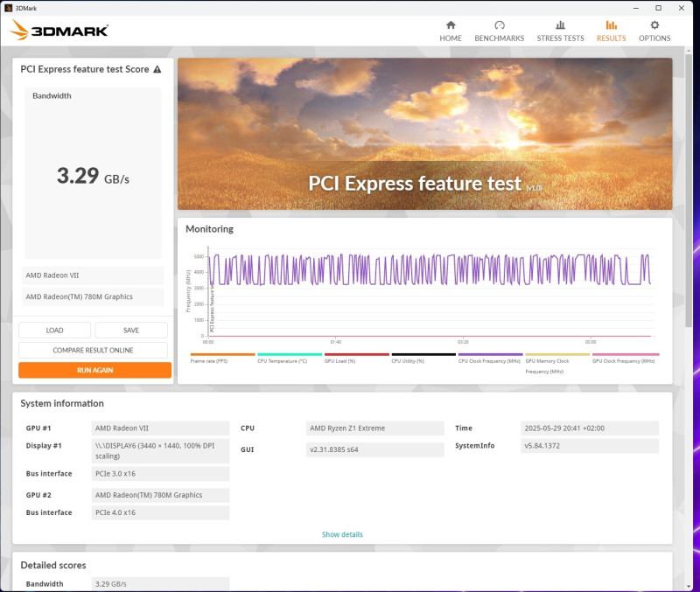Screen dimensions: 700x592
Task: Click the Time value 2025-05-29 20:41
Action: [590, 428]
